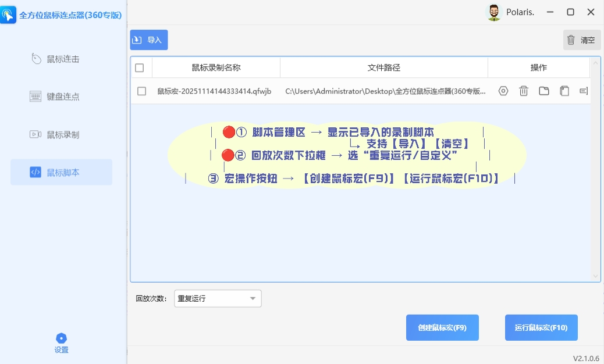Check the select-all checkbox in table header
Image resolution: width=604 pixels, height=364 pixels.
141,67
